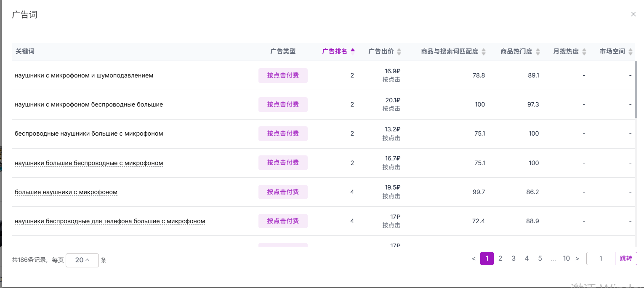Sort by 广告出价 column icon

click(x=399, y=51)
